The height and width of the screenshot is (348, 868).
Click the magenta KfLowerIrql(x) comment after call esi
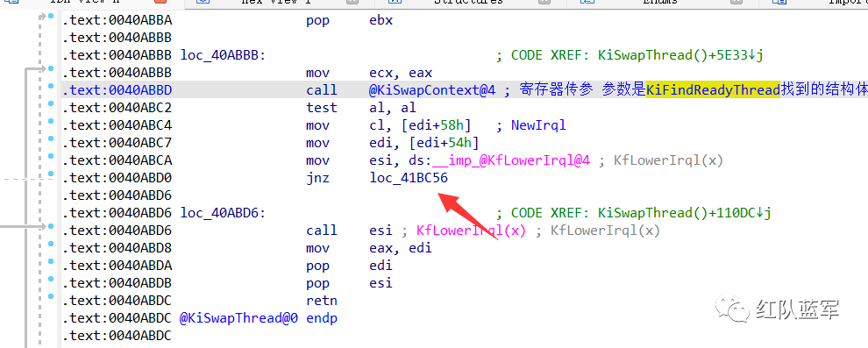click(x=471, y=231)
